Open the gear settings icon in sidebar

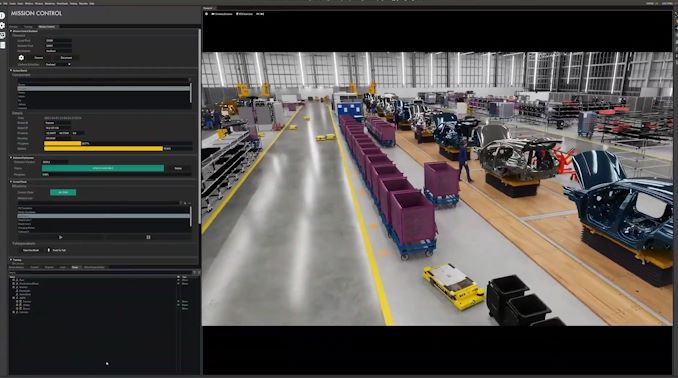[x=2, y=26]
